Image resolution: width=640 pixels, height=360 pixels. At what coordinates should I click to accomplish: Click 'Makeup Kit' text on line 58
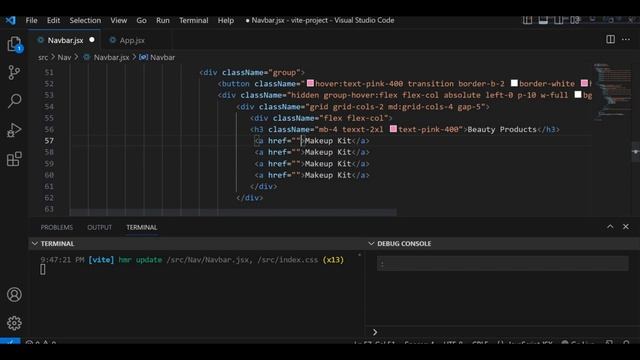point(328,152)
